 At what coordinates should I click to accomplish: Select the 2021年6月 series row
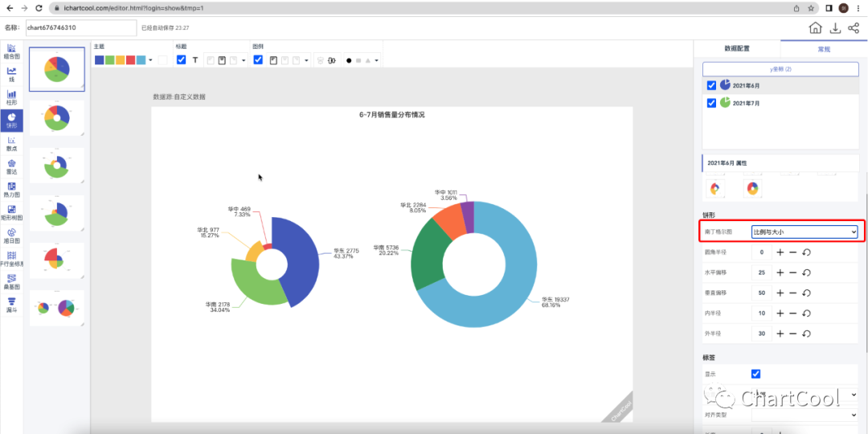(x=780, y=86)
